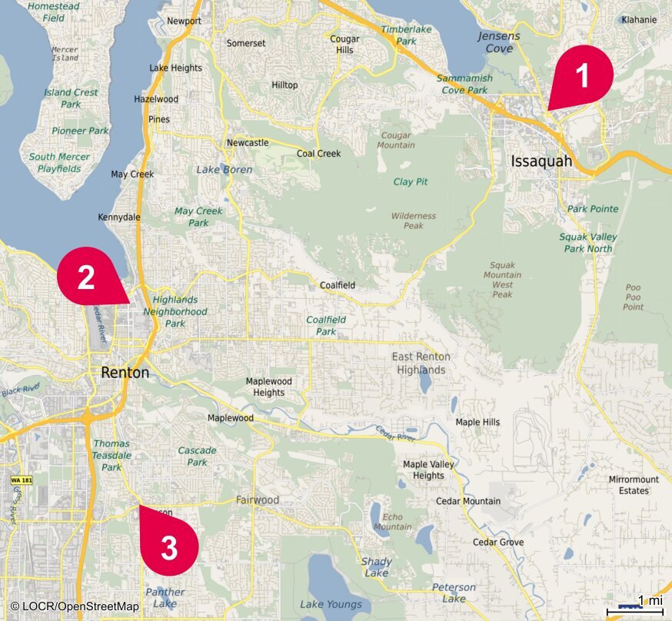Click the 1 mi scale bar
The width and height of the screenshot is (672, 621).
635,606
